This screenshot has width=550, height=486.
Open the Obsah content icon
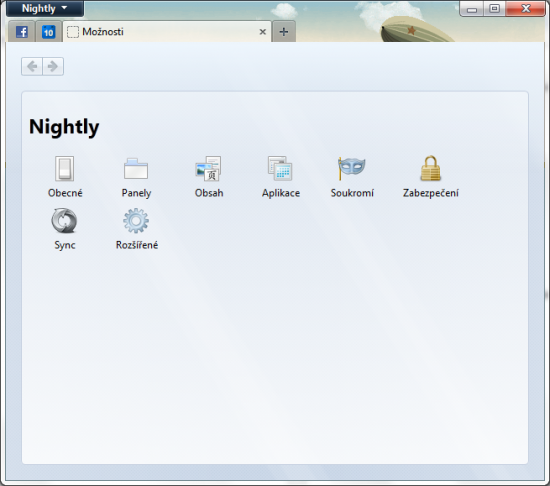click(x=208, y=168)
